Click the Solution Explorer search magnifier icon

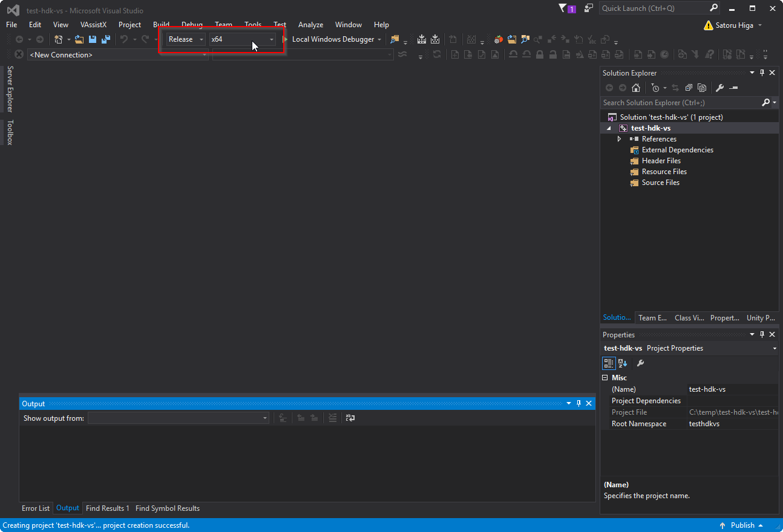(767, 102)
